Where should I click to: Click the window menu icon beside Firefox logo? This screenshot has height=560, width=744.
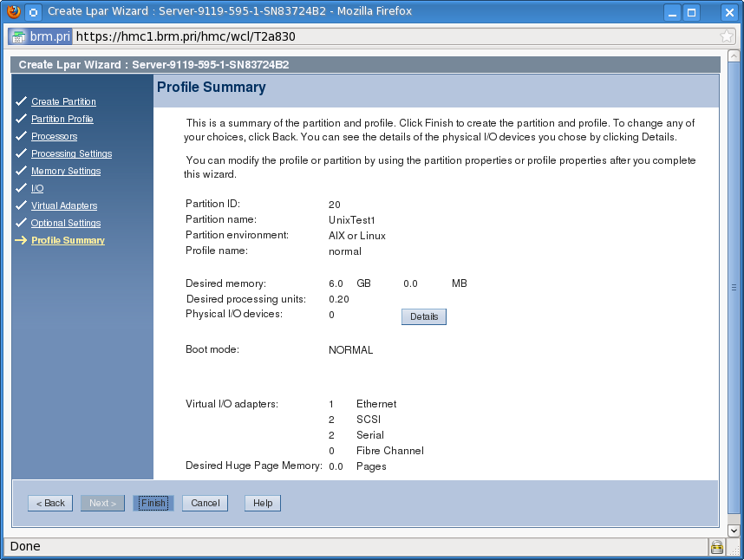tap(33, 12)
